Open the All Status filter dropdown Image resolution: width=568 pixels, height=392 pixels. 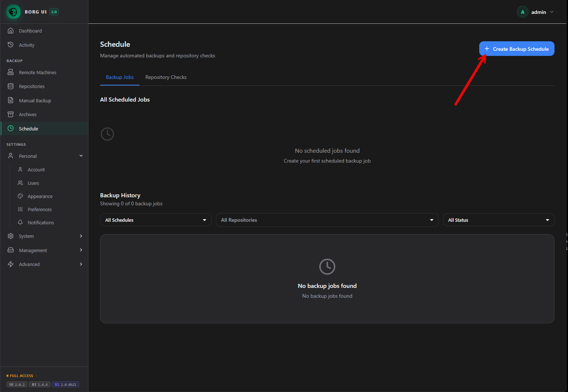[498, 220]
